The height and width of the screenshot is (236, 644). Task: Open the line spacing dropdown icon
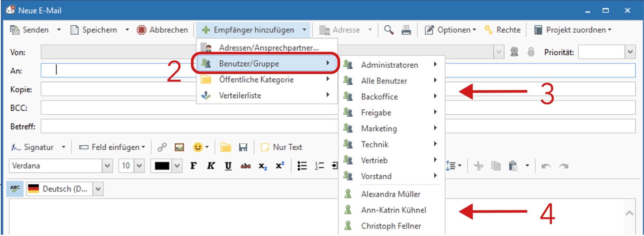[453, 166]
